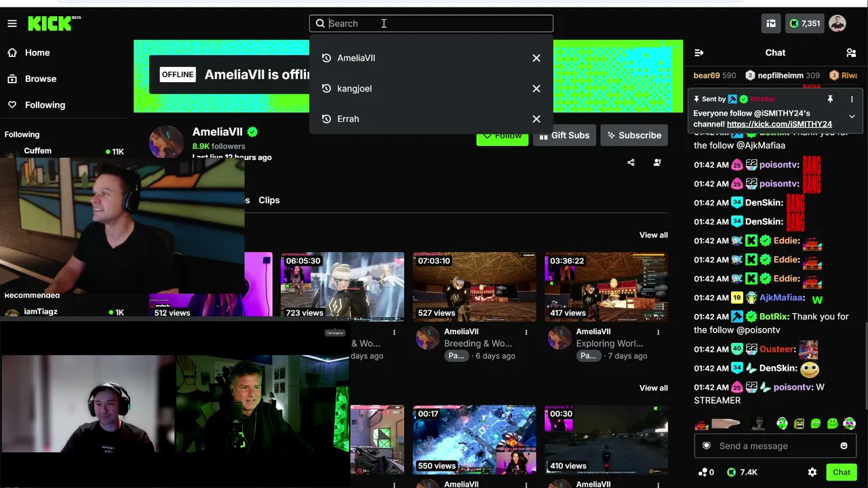868x488 pixels.
Task: Click the shield badge icon in the message box
Action: click(x=707, y=446)
